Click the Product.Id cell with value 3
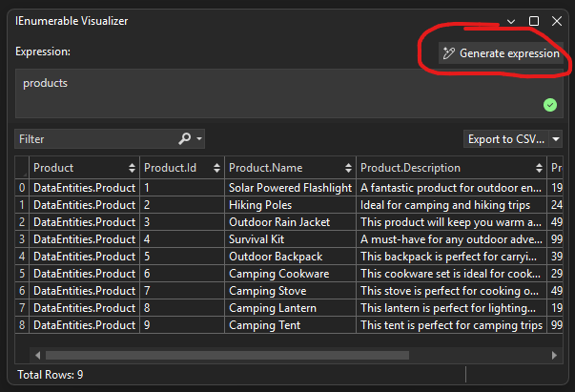 (182, 222)
